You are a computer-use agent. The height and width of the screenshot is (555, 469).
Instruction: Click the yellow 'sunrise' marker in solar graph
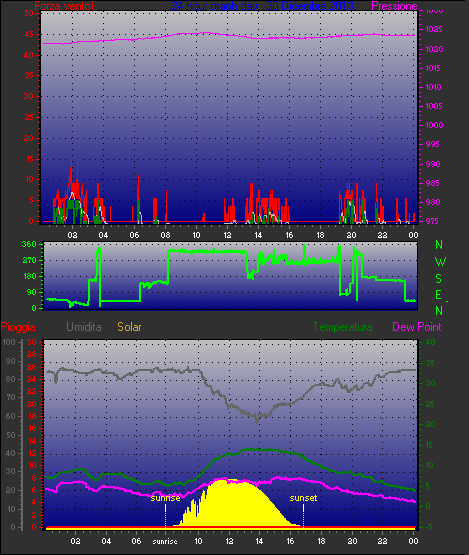[x=165, y=498]
